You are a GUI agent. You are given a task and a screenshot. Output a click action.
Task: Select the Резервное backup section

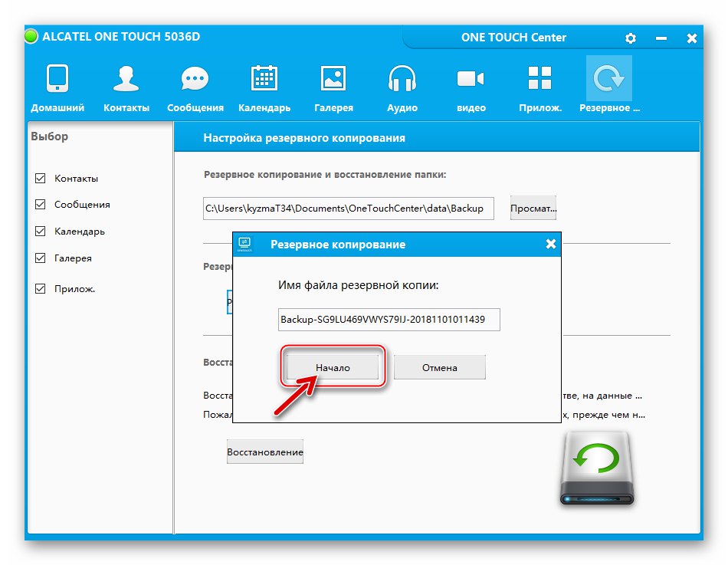point(609,84)
